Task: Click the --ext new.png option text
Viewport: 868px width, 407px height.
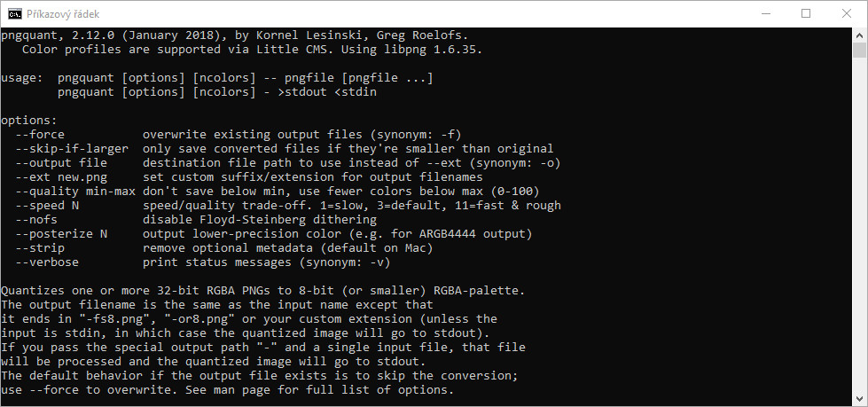Action: [x=61, y=177]
